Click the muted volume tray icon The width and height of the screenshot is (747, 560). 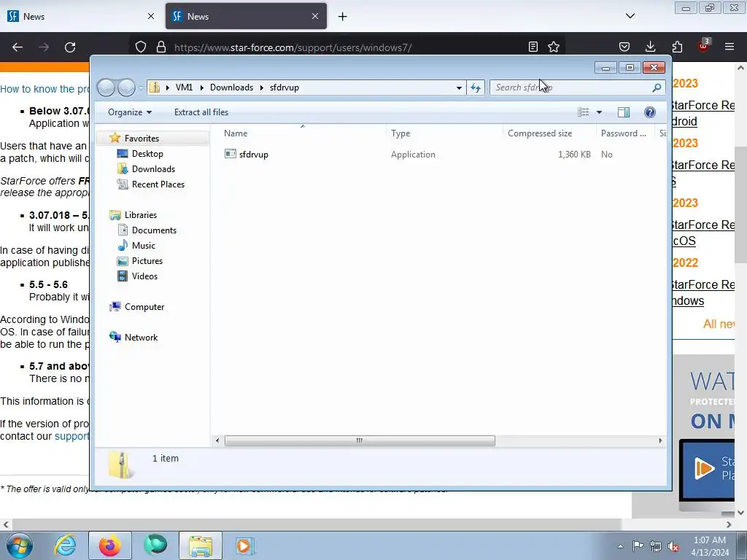click(673, 547)
